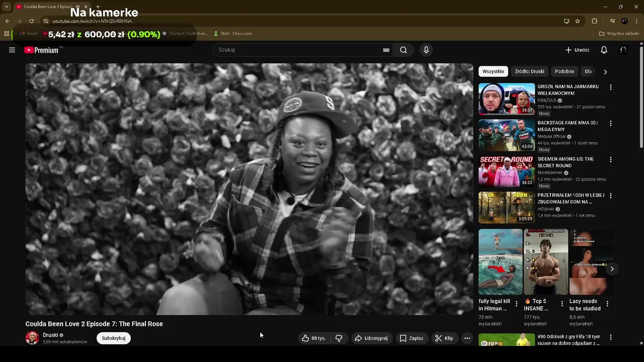Image resolution: width=644 pixels, height=362 pixels.
Task: Open SIDEMEN AMONG US thumbnail
Action: [x=507, y=171]
